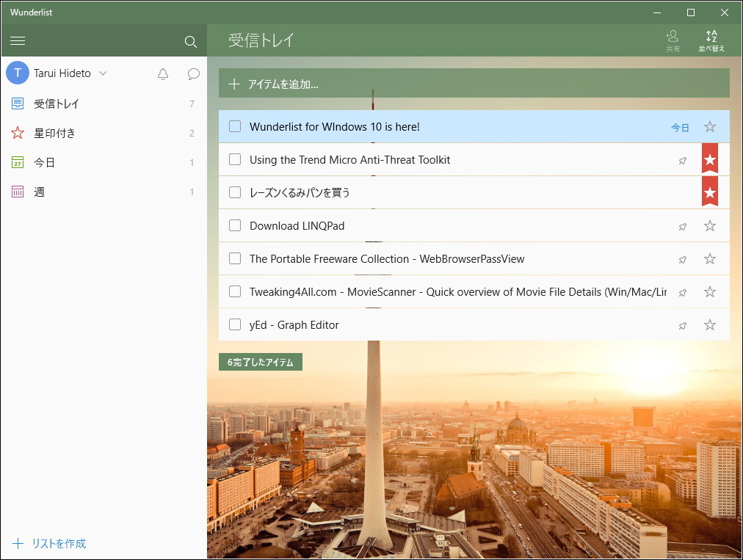Click the 共有 share button
The height and width of the screenshot is (560, 743).
pos(673,41)
